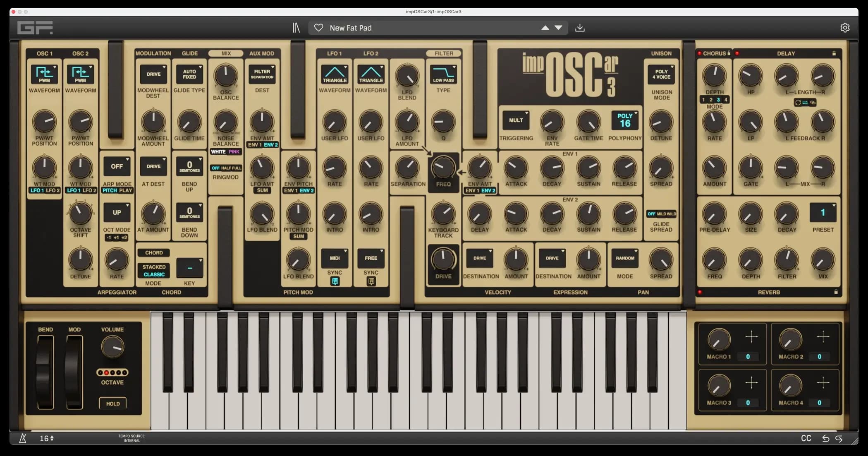This screenshot has width=868, height=456.
Task: Click the VOLUME knob
Action: [112, 346]
